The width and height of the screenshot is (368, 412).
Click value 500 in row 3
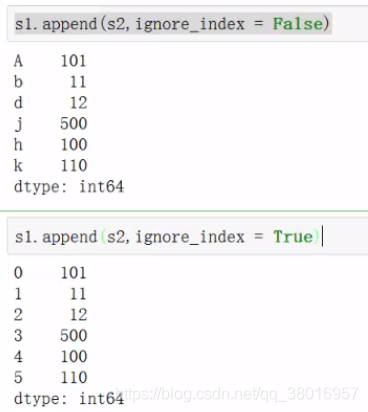click(74, 335)
